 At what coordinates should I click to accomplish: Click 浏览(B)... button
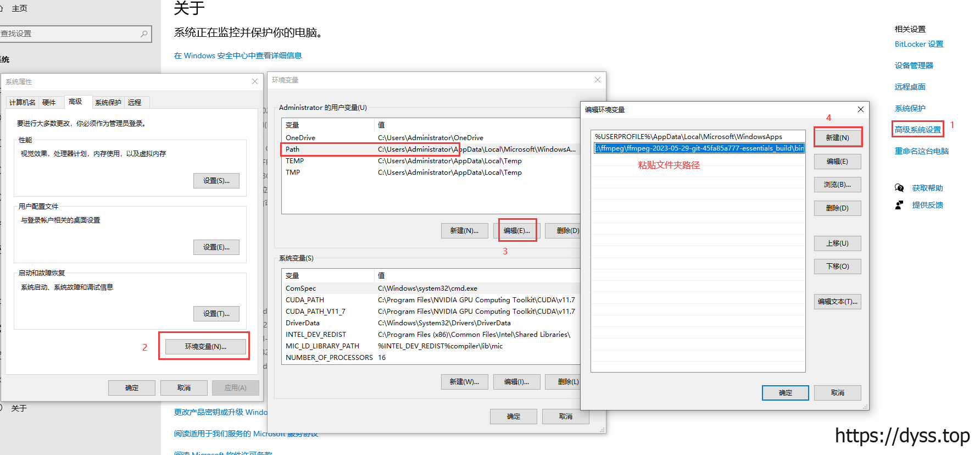click(838, 185)
